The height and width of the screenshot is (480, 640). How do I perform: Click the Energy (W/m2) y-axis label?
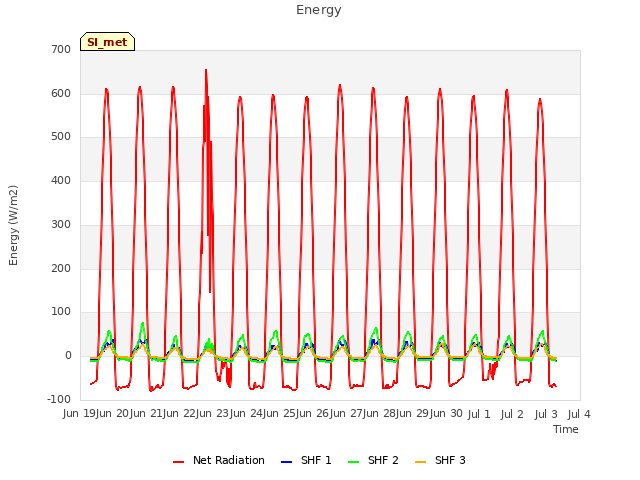[x=13, y=225]
